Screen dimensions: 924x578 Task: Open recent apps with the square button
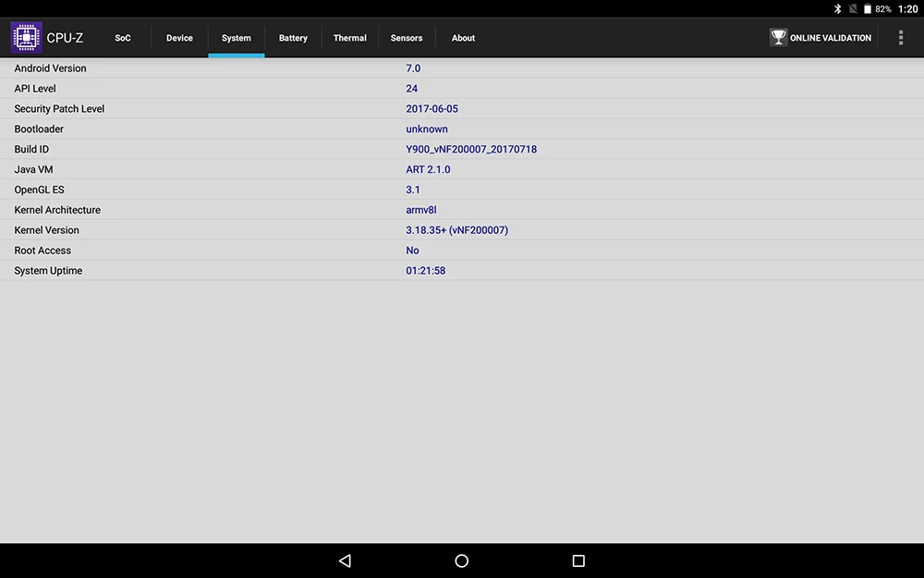coord(578,560)
